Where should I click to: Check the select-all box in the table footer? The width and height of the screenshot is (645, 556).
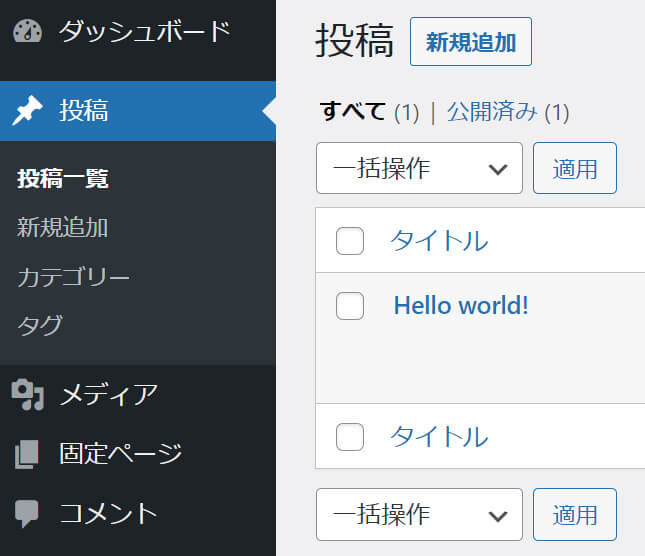350,437
